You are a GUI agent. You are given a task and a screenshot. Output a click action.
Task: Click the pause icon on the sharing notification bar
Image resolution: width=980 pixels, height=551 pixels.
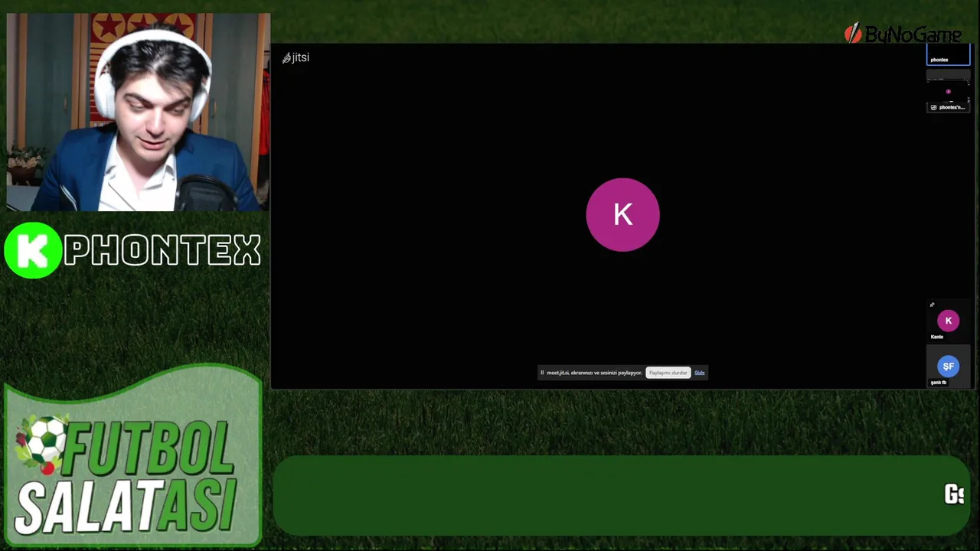(x=542, y=373)
